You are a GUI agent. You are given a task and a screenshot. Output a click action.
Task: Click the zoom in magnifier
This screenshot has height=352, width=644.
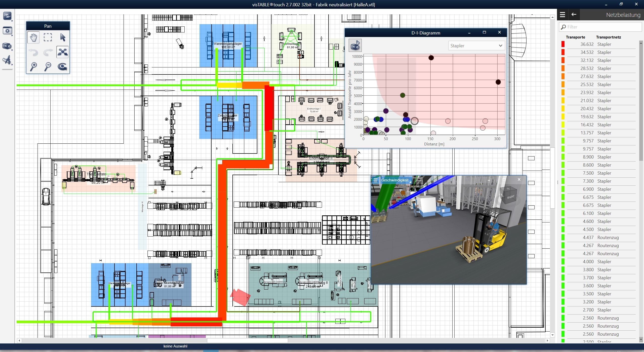(33, 66)
